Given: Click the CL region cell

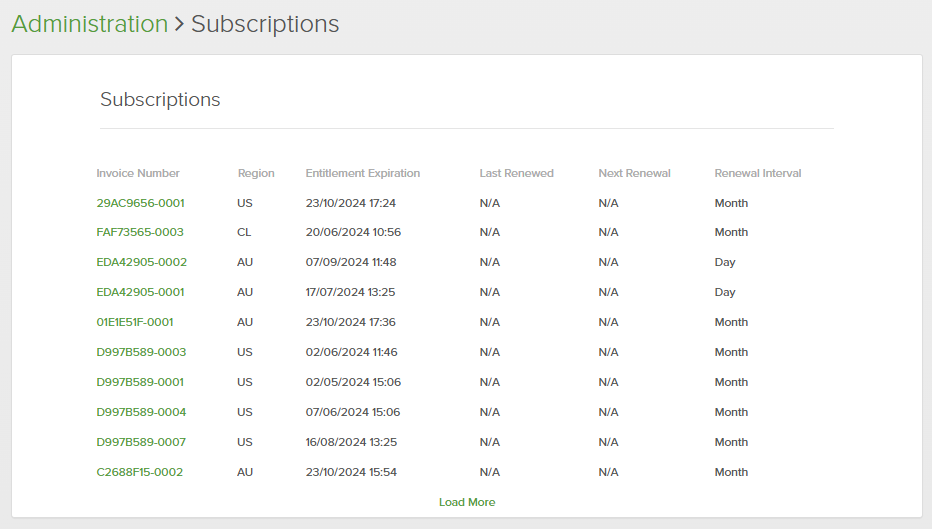Looking at the screenshot, I should click(245, 232).
